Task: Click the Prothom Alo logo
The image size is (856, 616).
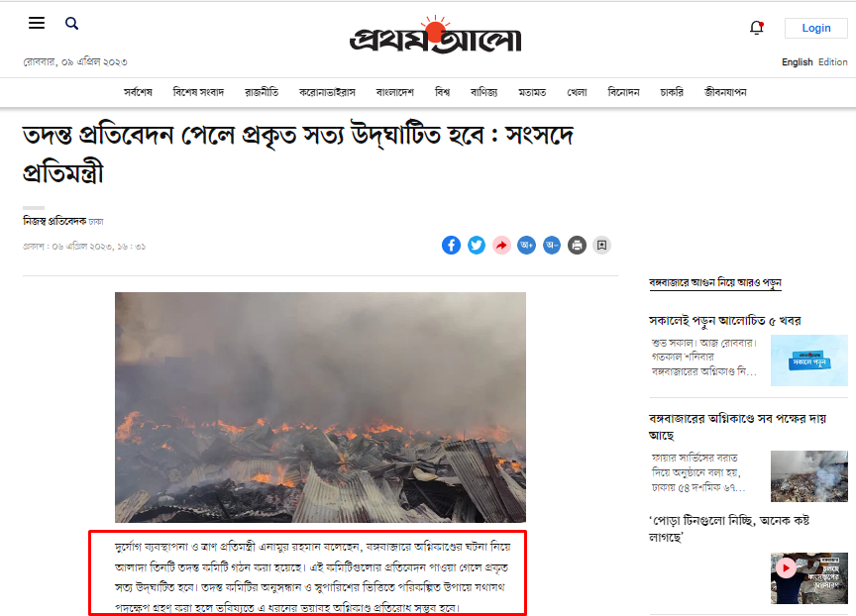Action: click(435, 36)
